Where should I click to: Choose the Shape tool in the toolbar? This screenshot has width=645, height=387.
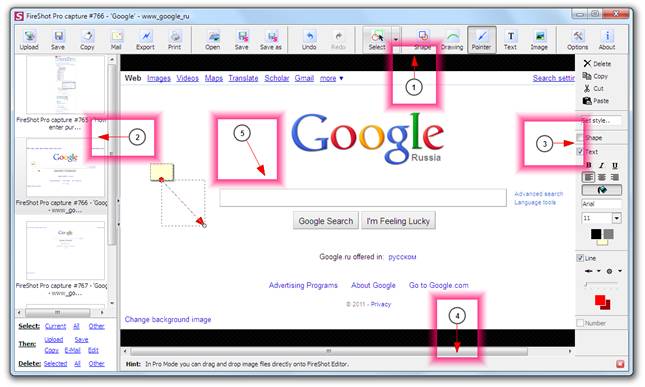tap(423, 40)
